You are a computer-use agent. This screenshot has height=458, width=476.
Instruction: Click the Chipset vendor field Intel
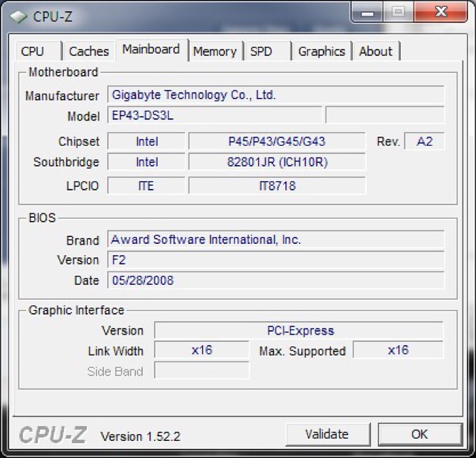[x=147, y=141]
